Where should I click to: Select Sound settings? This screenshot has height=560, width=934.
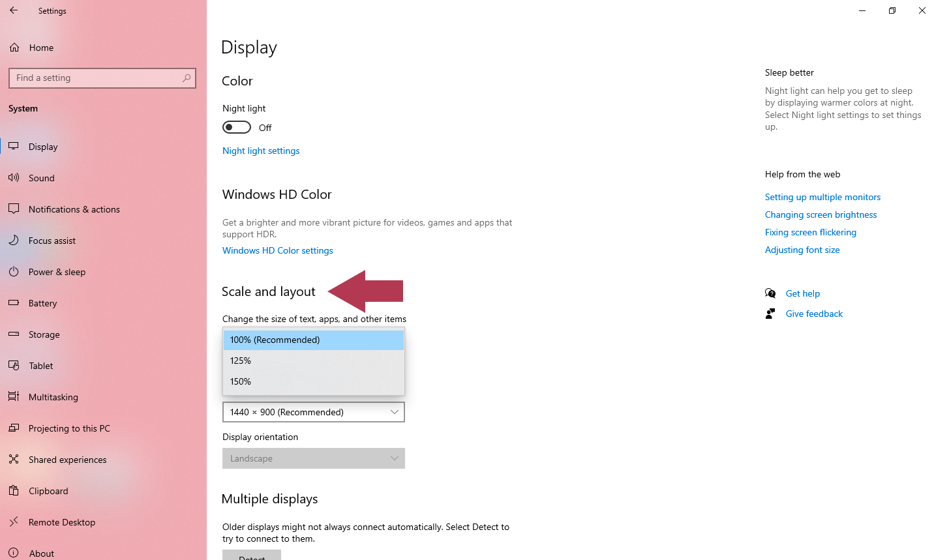pos(42,177)
